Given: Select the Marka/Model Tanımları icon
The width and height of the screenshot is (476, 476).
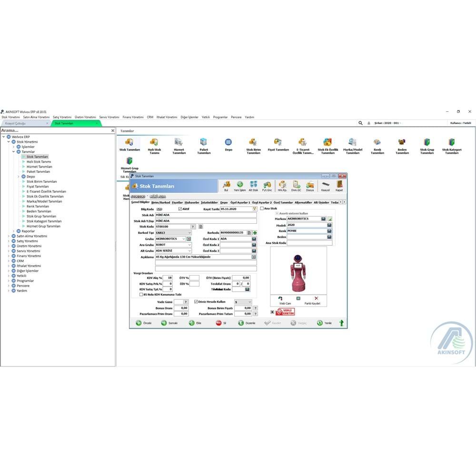Looking at the screenshot, I should click(x=353, y=143).
